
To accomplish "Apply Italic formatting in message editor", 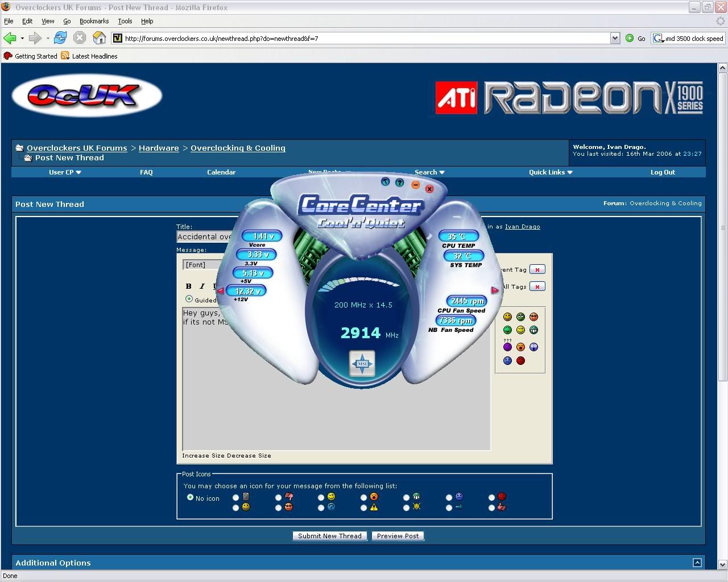I will pyautogui.click(x=202, y=286).
